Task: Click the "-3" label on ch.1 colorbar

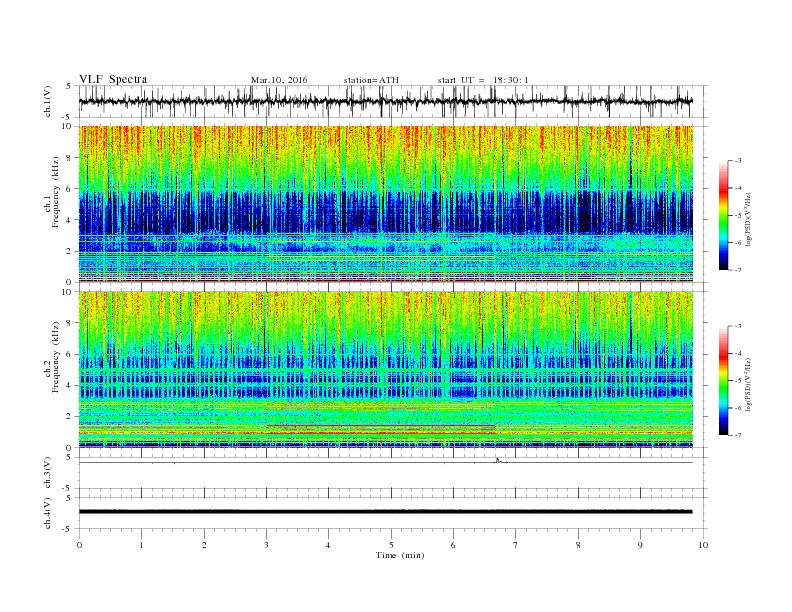Action: [738, 161]
